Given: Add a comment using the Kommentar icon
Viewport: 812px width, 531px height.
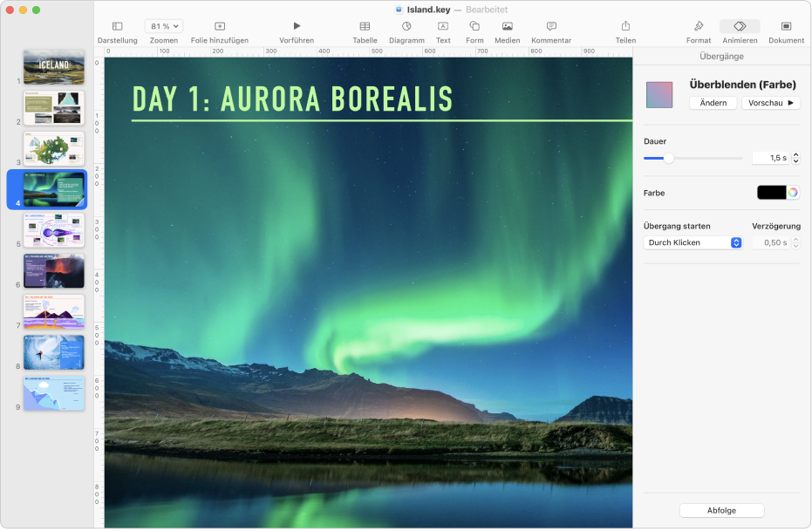Looking at the screenshot, I should 551,27.
